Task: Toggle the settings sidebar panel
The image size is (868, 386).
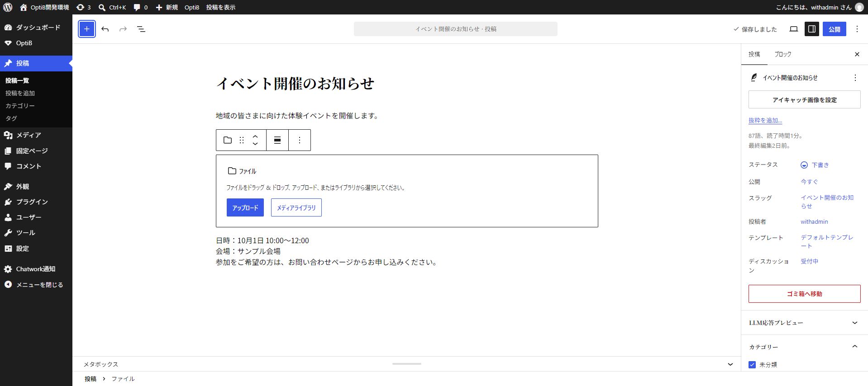Action: [812, 29]
